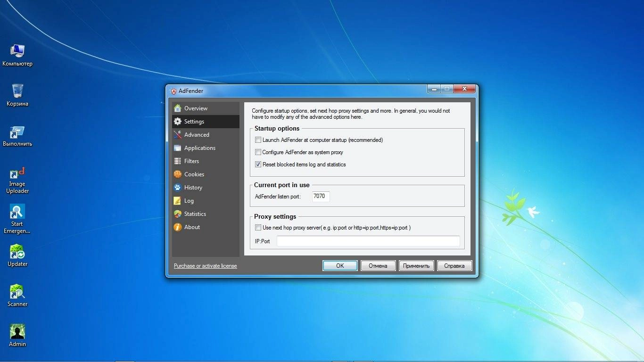Click the Advanced tools icon in sidebar
The height and width of the screenshot is (362, 644).
click(x=177, y=135)
